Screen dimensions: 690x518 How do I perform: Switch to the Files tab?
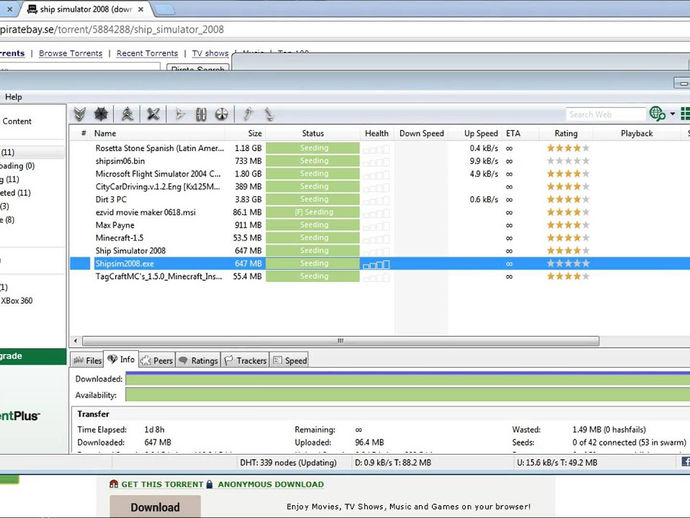coord(88,360)
